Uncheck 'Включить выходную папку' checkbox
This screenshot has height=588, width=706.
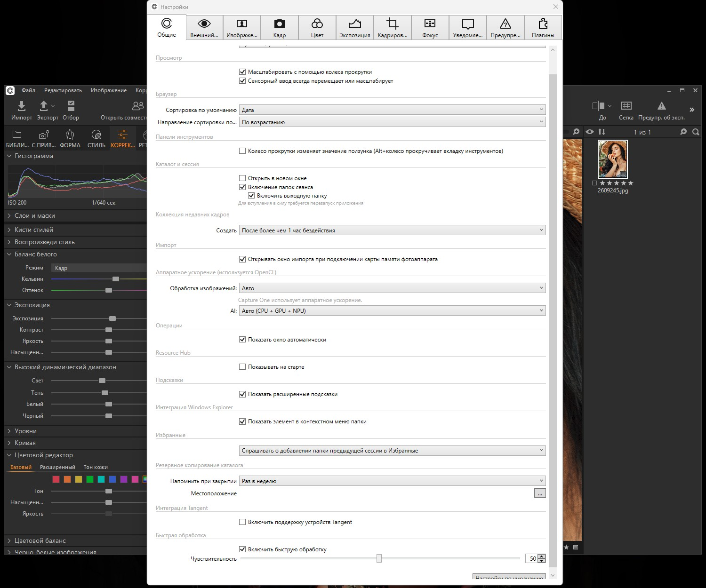tap(251, 196)
